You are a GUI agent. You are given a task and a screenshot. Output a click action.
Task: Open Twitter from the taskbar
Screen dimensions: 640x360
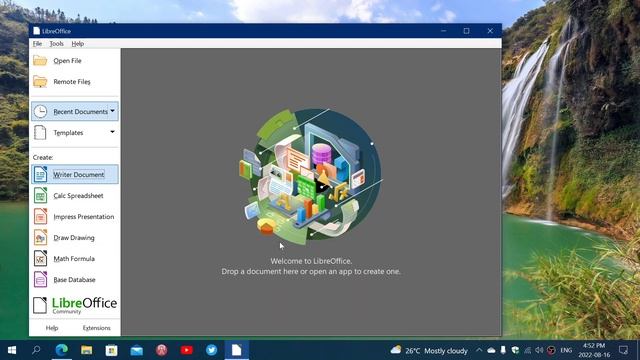pos(211,350)
